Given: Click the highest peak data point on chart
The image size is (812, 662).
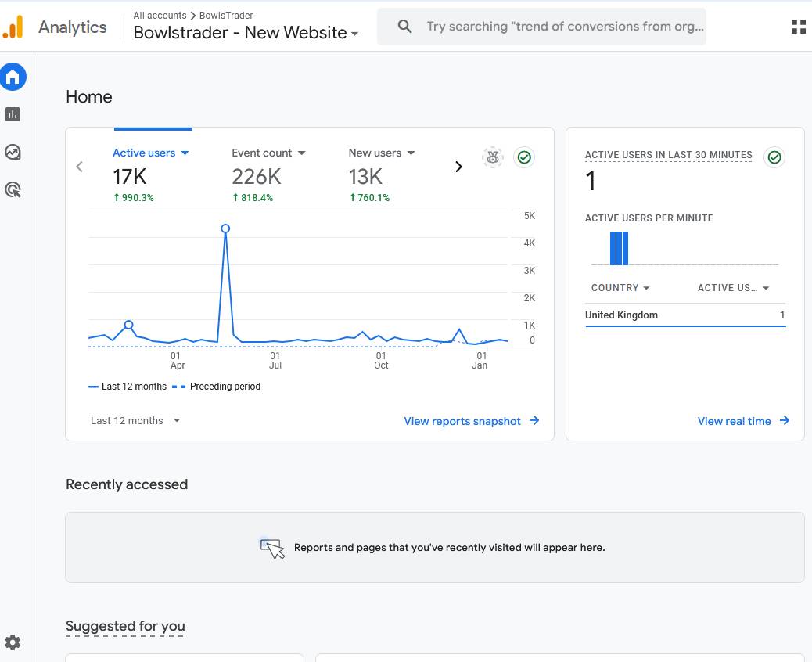Looking at the screenshot, I should 225,228.
